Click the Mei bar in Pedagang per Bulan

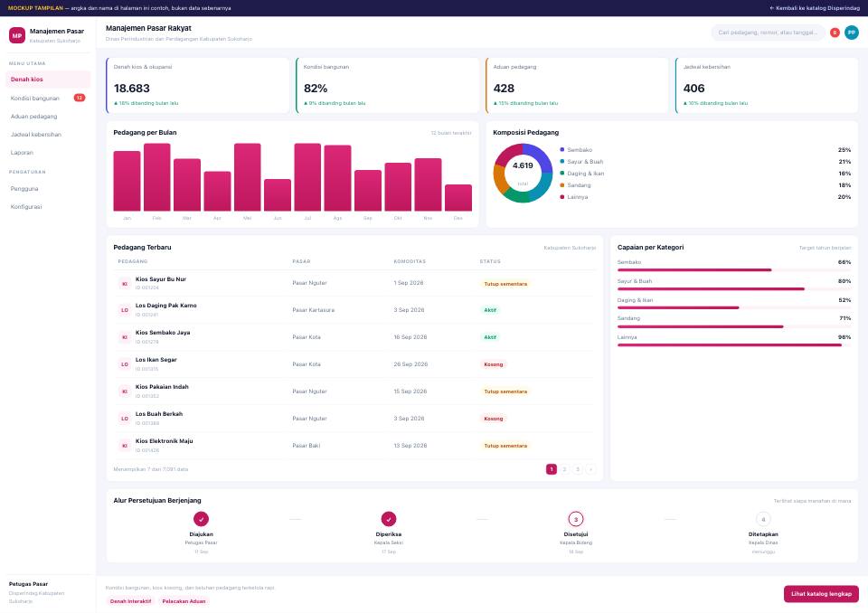(x=248, y=177)
